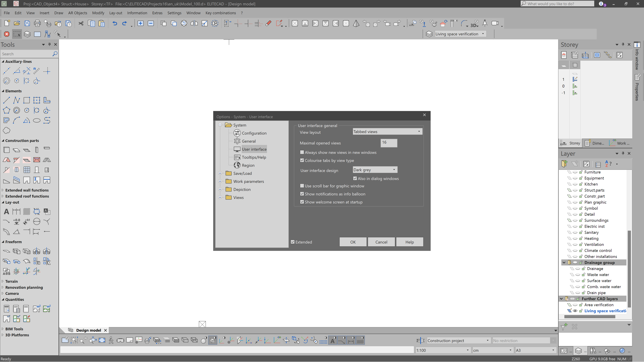Viewport: 644px width, 362px height.
Task: Open the Settings menu
Action: tap(174, 13)
